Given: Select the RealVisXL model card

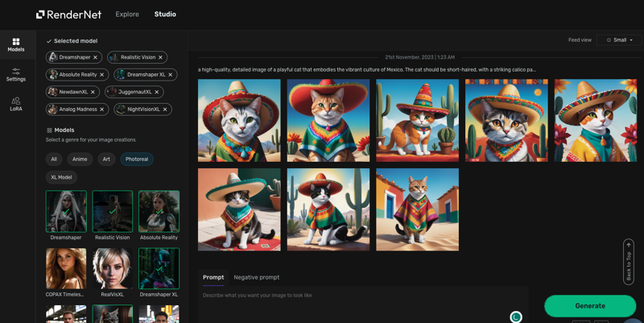Looking at the screenshot, I should pyautogui.click(x=113, y=268).
